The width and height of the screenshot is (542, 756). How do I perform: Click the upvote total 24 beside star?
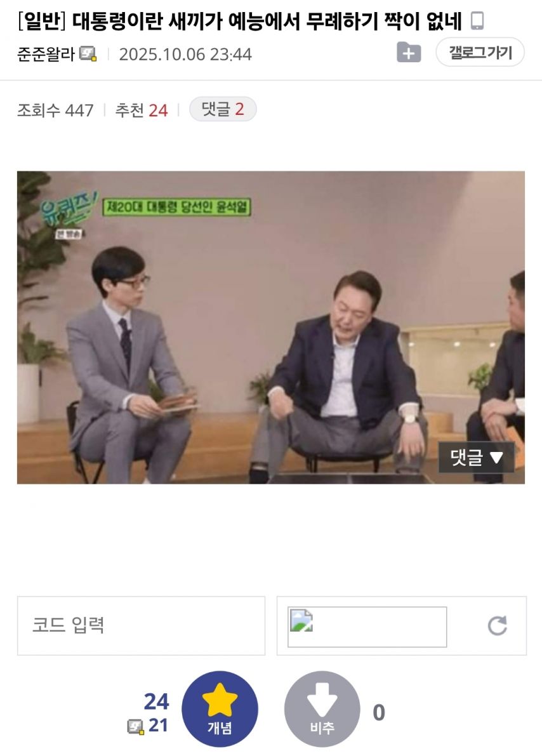(157, 701)
